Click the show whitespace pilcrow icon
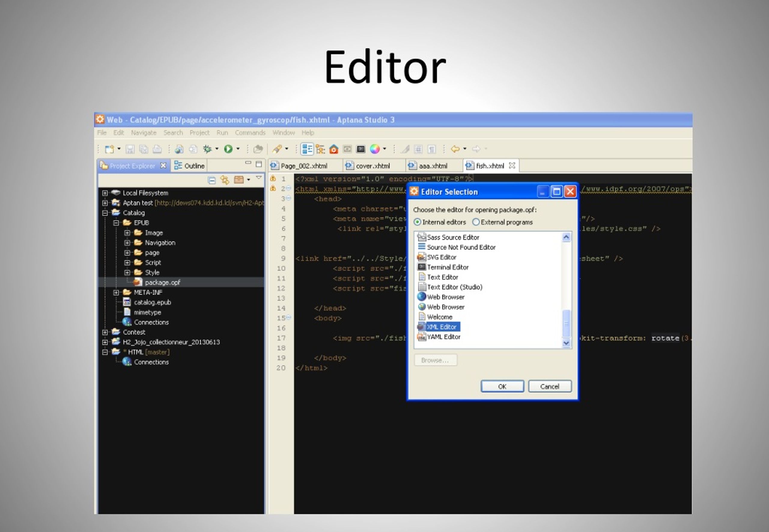Viewport: 769px width, 532px height. point(432,149)
